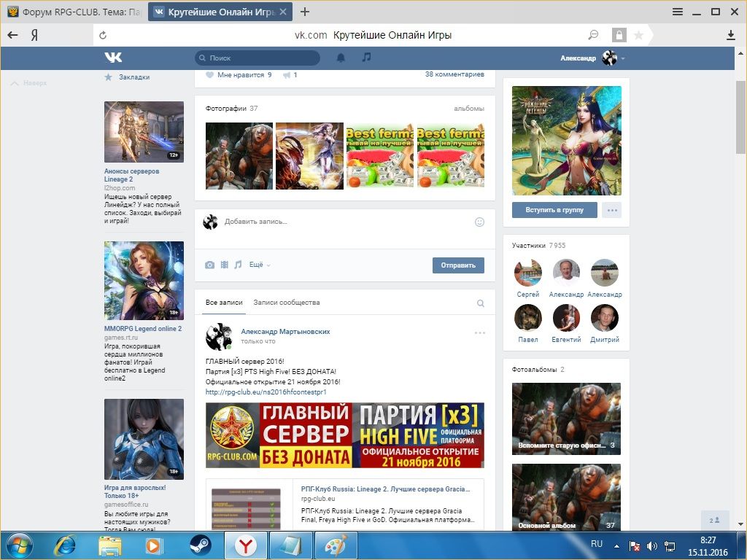Attach audio with note icon in post box
747x560 pixels.
(239, 264)
